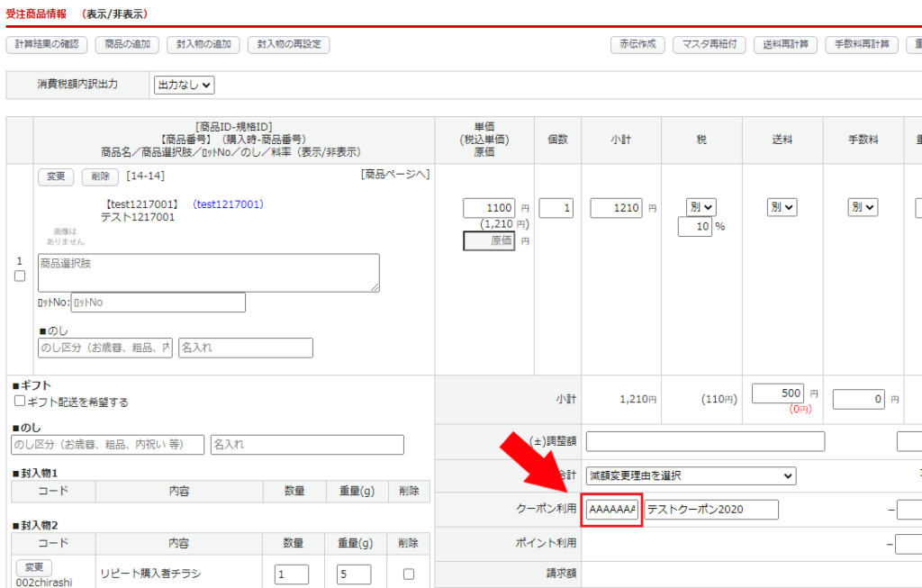Click the 手数料再計算 button
922x588 pixels.
click(x=861, y=45)
